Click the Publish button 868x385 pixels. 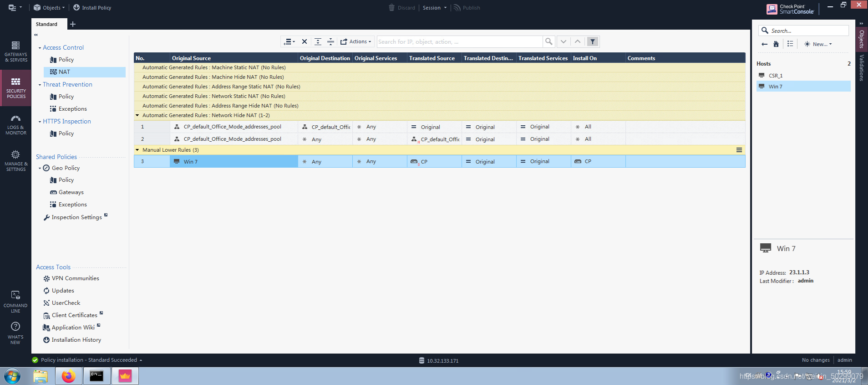coord(467,8)
